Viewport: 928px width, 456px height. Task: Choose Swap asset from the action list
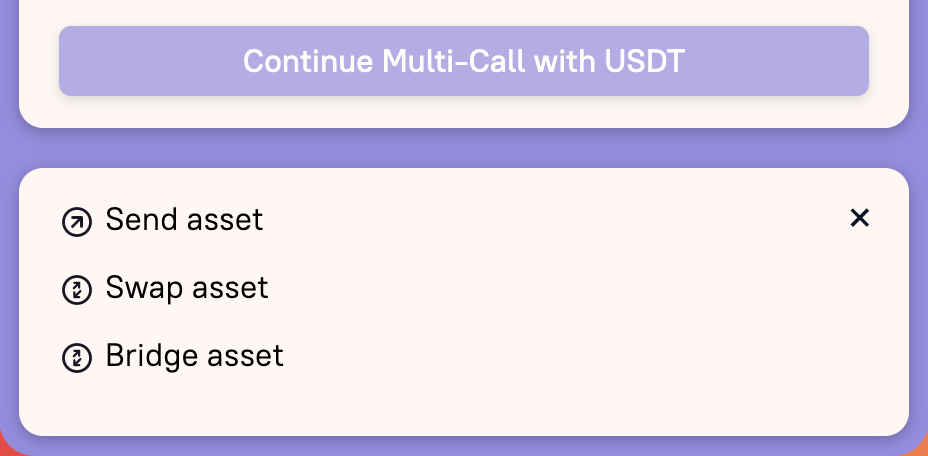pyautogui.click(x=165, y=288)
